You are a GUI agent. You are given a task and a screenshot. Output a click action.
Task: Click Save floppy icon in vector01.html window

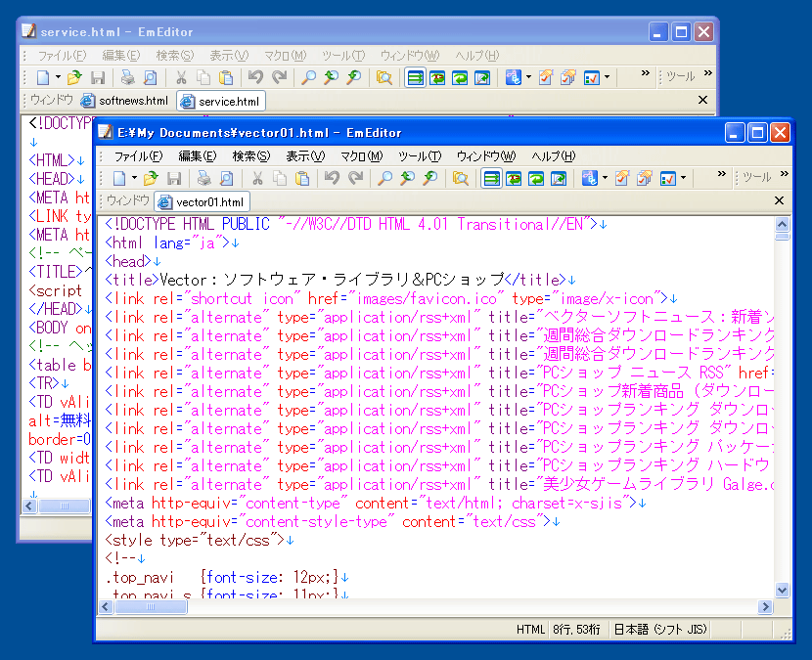174,179
